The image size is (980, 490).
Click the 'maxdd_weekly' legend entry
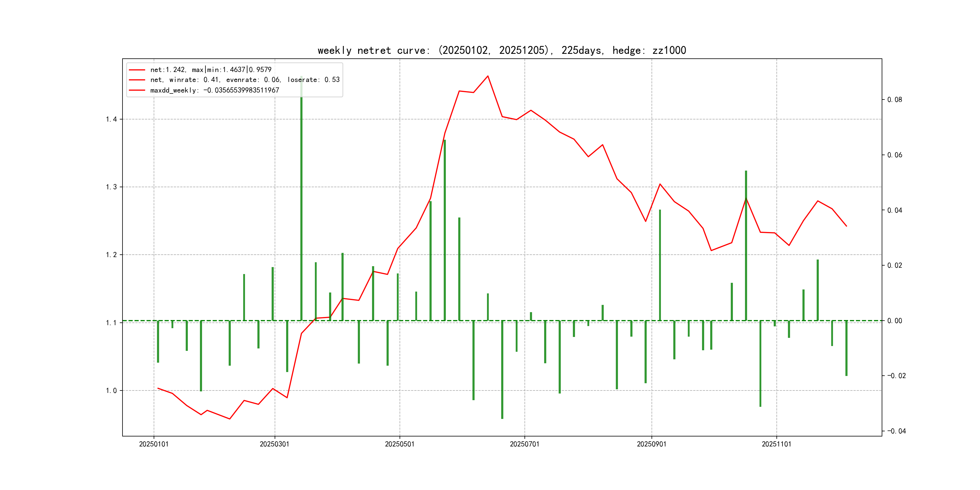coord(214,90)
